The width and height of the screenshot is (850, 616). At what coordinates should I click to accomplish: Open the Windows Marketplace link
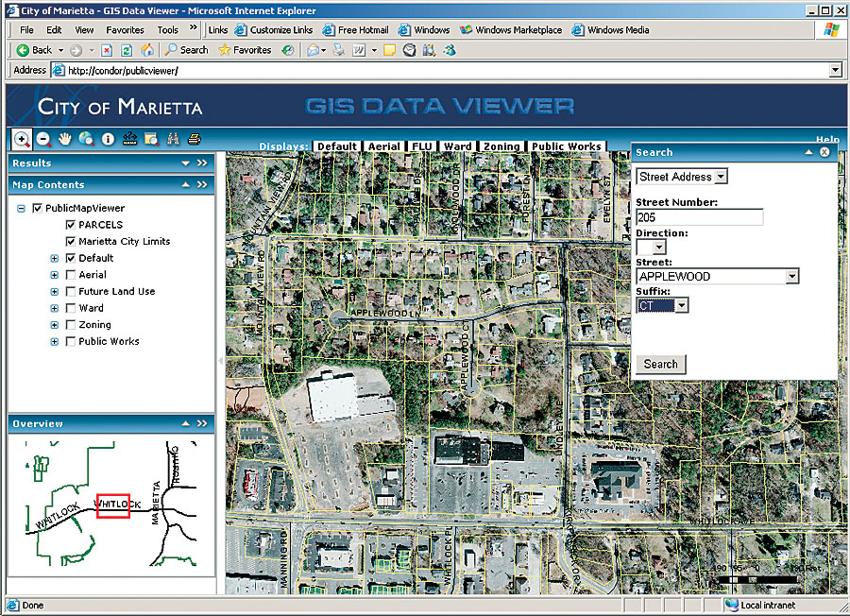511,30
